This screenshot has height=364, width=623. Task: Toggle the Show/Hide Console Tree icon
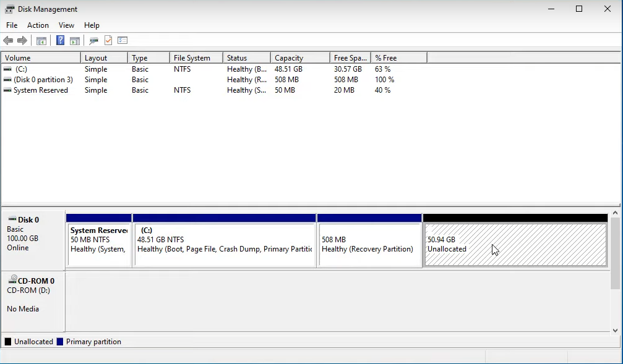point(41,41)
